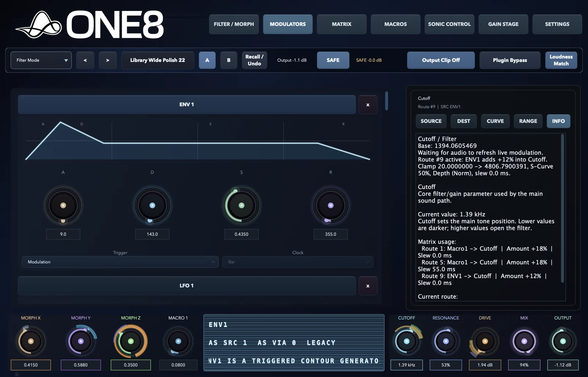Show the INFO route section
Viewport: 588px width, 377px height.
pyautogui.click(x=559, y=121)
